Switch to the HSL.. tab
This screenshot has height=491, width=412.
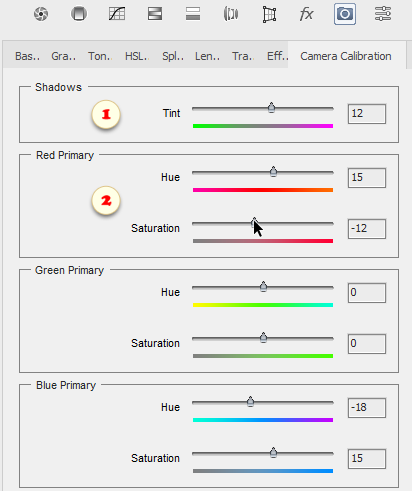(136, 56)
